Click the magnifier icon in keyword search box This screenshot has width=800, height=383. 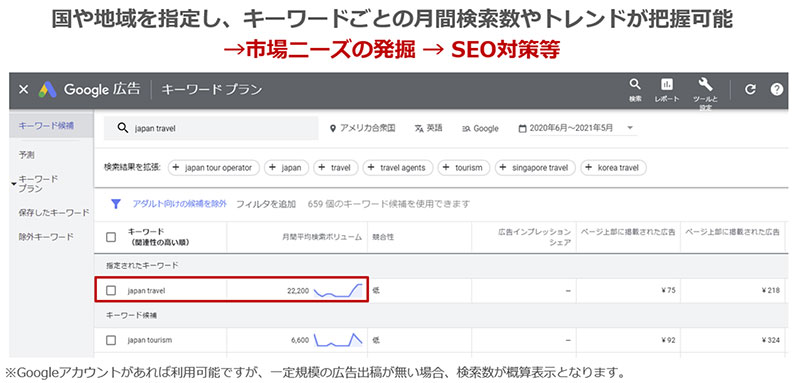[122, 128]
